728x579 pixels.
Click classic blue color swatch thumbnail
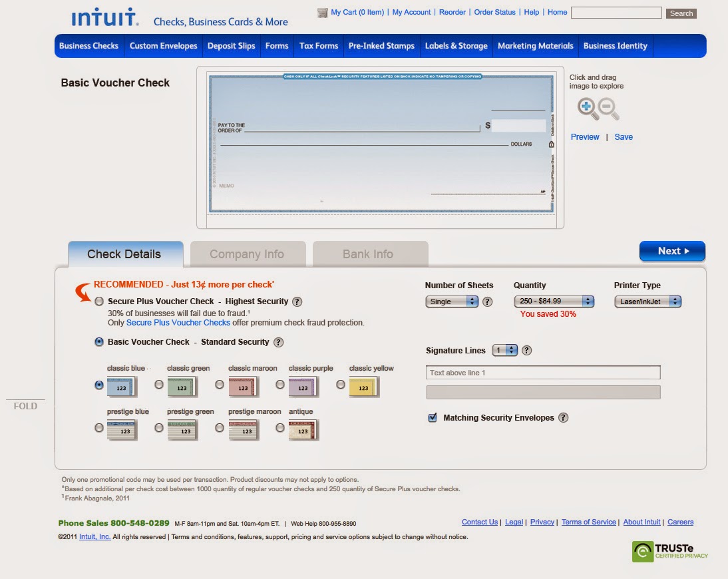[122, 387]
